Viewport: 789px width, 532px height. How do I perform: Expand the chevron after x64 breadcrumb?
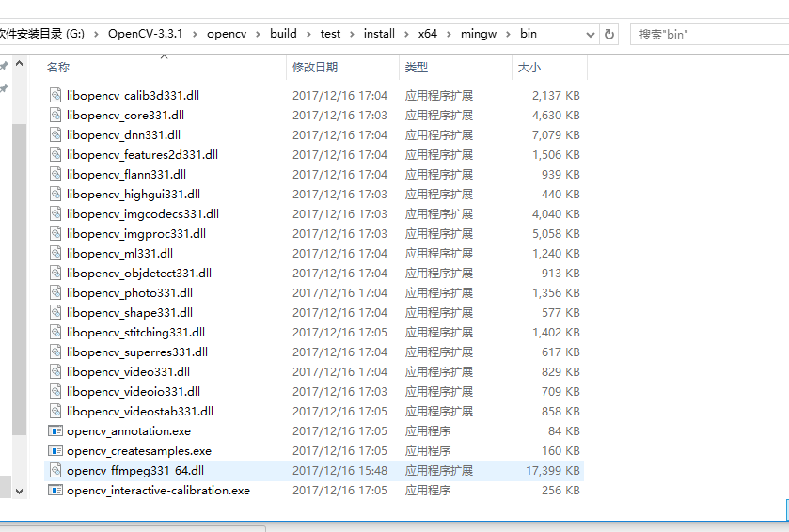[449, 34]
